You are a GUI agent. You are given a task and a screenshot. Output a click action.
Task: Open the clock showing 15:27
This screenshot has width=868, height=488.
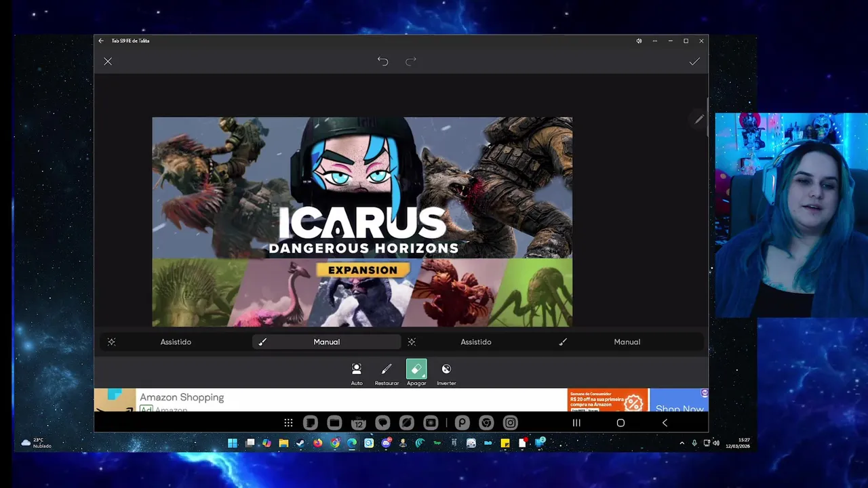coord(737,443)
